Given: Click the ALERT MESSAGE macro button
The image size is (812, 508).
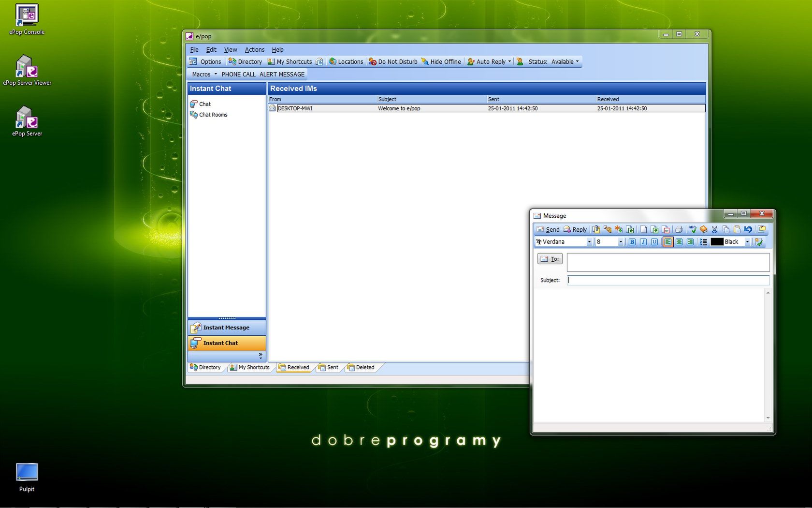Looking at the screenshot, I should click(x=282, y=74).
